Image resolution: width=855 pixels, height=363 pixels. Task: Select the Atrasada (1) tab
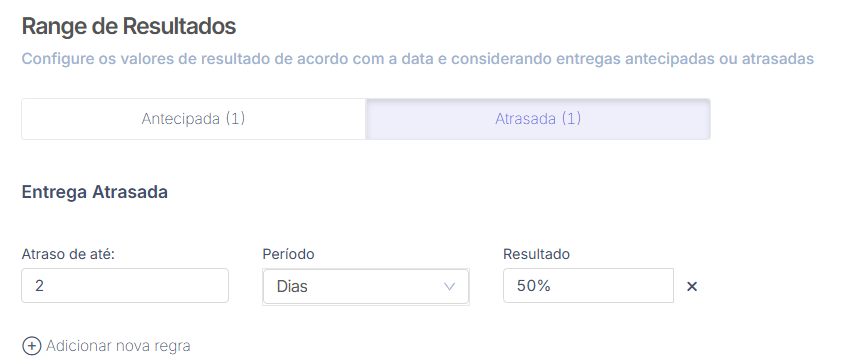[x=538, y=119]
